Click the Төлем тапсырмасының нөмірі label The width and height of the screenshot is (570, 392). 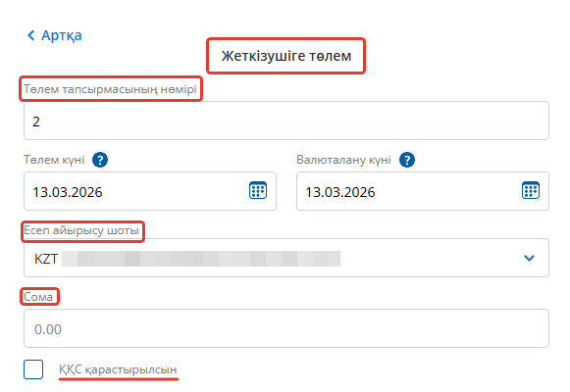110,89
